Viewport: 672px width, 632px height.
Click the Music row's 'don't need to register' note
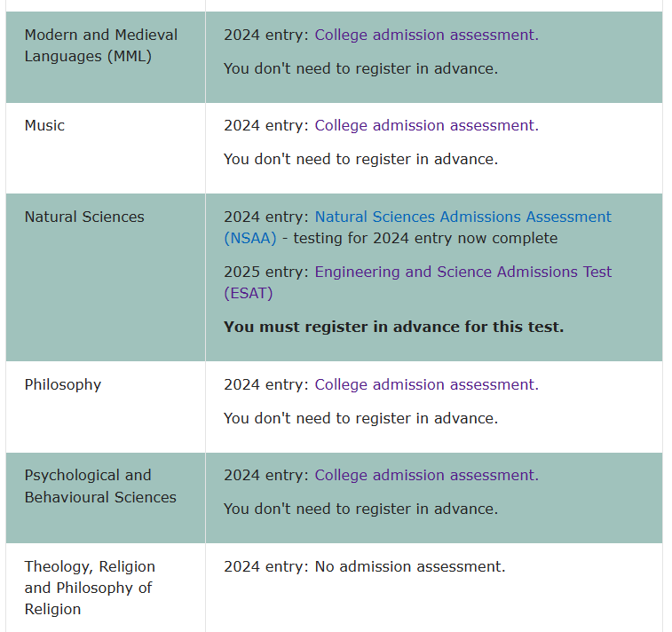coord(360,160)
